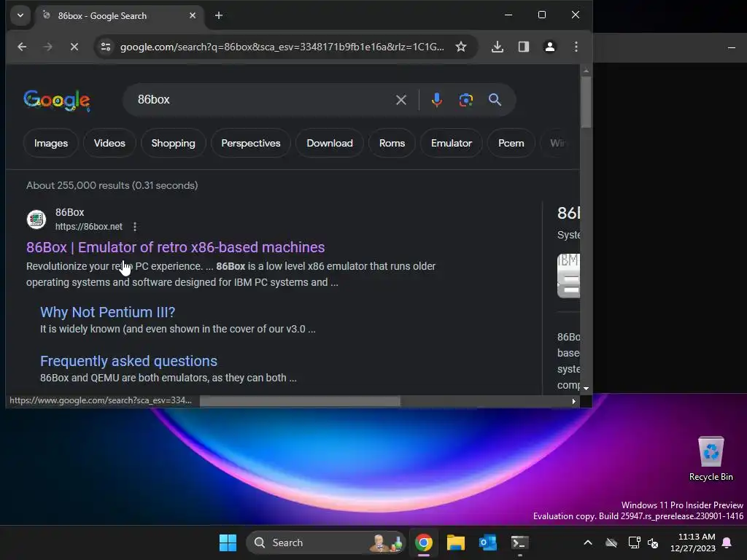The width and height of the screenshot is (747, 560).
Task: Open Chrome three-dot menu
Action: 576,47
